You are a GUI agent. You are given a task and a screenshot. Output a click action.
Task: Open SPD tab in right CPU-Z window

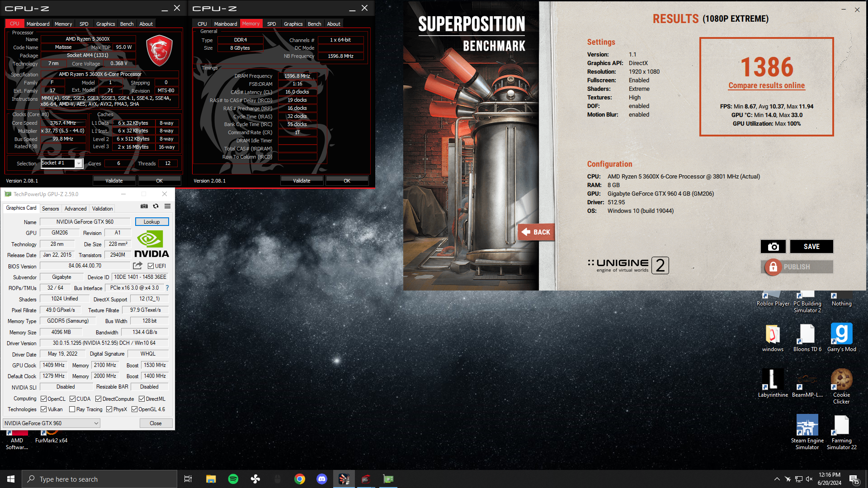[271, 24]
